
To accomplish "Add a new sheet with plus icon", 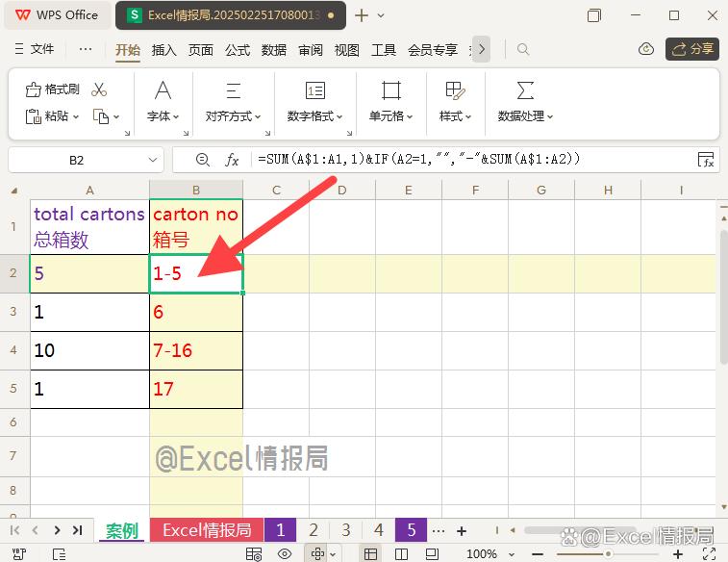I will 462,530.
